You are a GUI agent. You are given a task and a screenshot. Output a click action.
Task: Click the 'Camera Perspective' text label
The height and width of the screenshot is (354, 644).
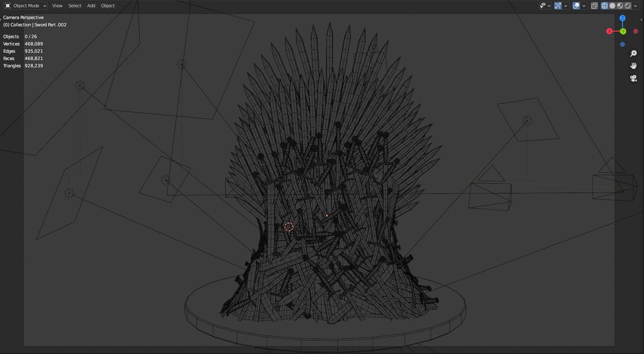point(24,17)
